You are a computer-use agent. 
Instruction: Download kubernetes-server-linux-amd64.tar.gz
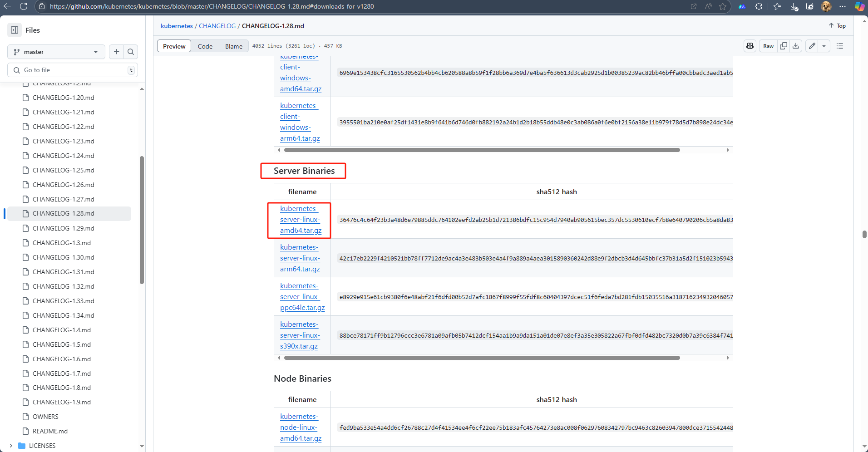point(301,220)
